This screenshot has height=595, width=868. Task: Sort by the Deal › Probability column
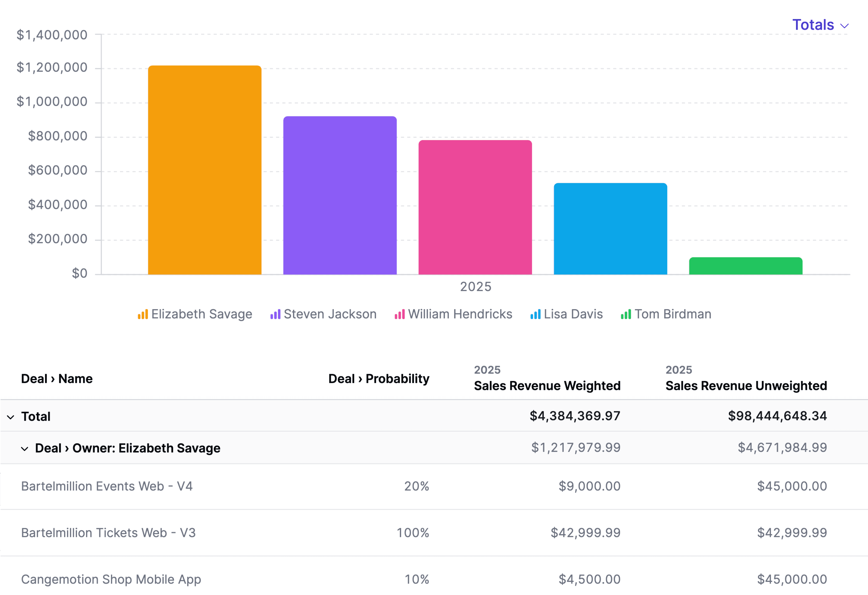click(x=378, y=378)
